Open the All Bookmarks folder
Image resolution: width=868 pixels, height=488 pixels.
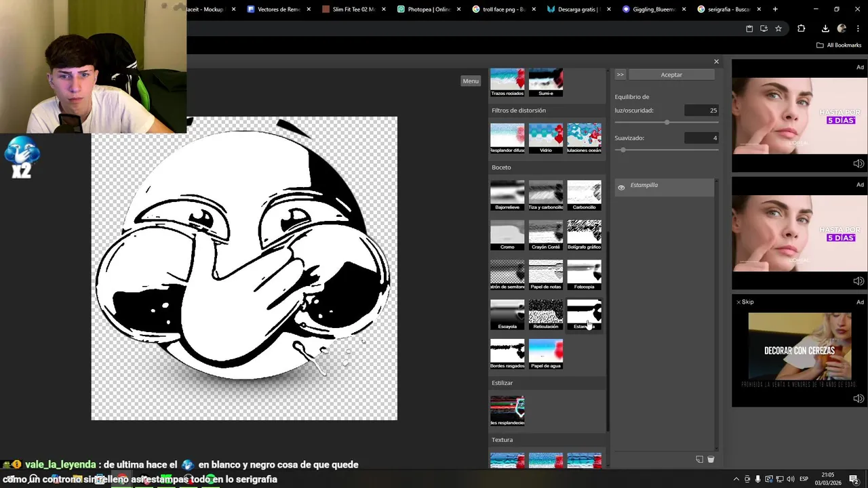(x=839, y=45)
